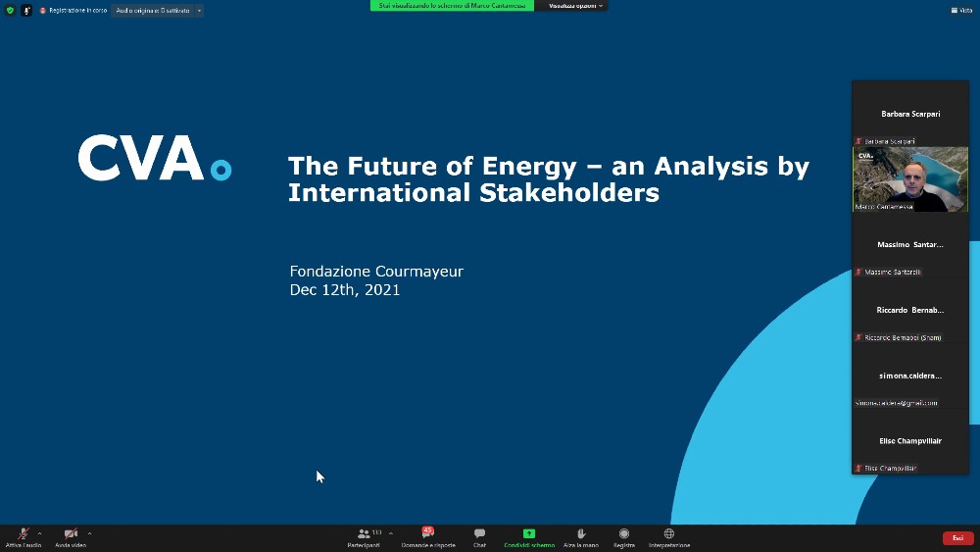980x552 pixels.
Task: Open the Chat panel
Action: pyautogui.click(x=479, y=537)
